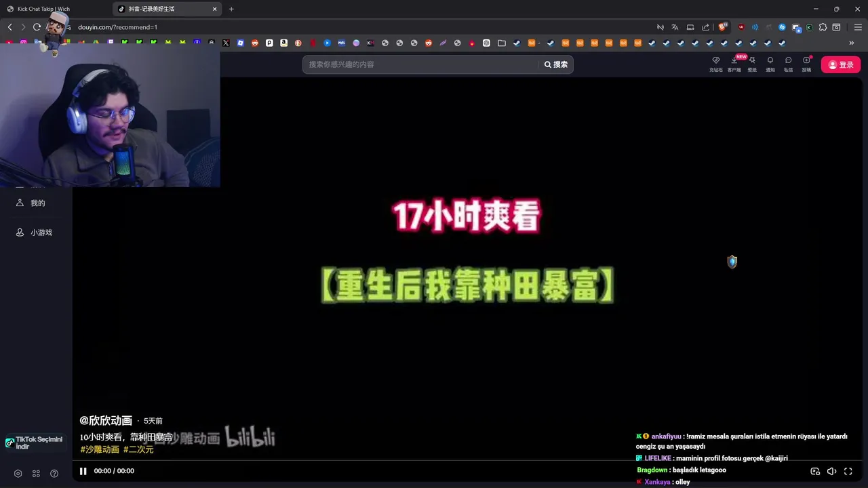Open the Brave hamburger main menu
Screen dimensions: 868x488
coord(858,27)
